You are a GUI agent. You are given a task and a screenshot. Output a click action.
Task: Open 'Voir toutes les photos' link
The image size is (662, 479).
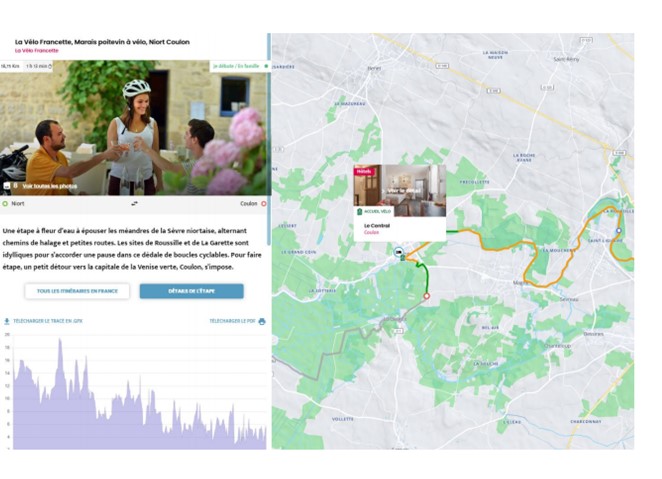(x=49, y=186)
